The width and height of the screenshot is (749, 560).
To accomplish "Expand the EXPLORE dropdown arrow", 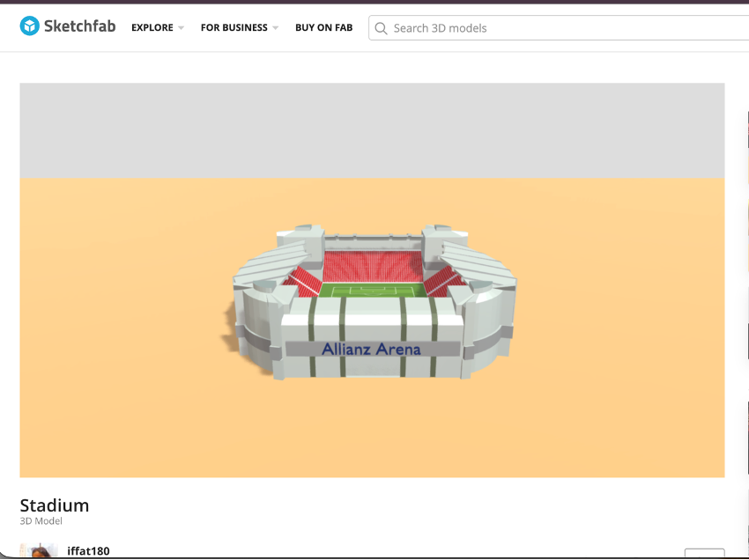I will click(x=181, y=28).
